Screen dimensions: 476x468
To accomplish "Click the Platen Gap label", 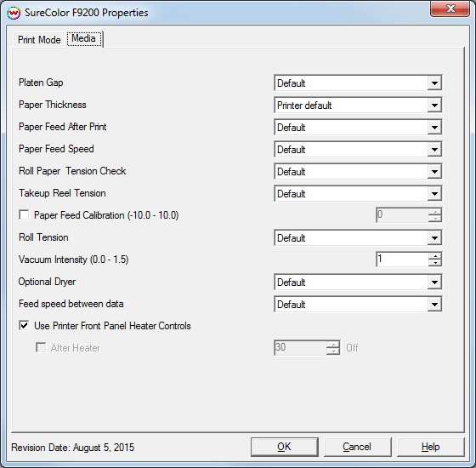I will (41, 83).
